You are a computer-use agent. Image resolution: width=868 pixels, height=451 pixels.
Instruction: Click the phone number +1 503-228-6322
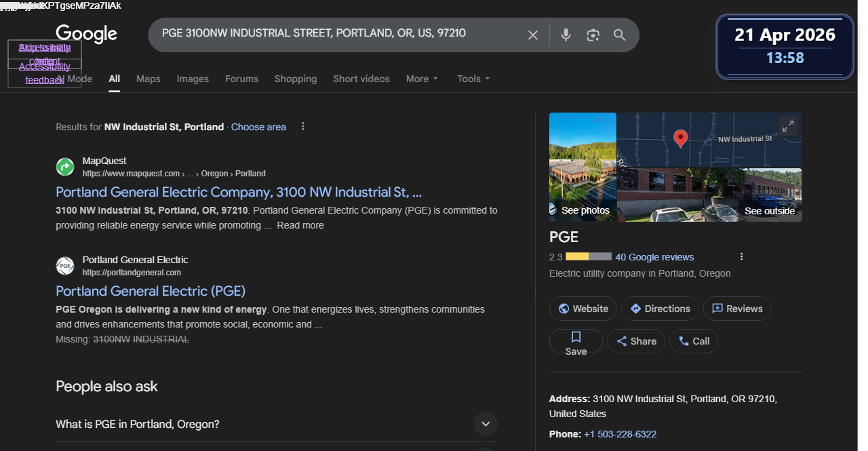(x=620, y=434)
